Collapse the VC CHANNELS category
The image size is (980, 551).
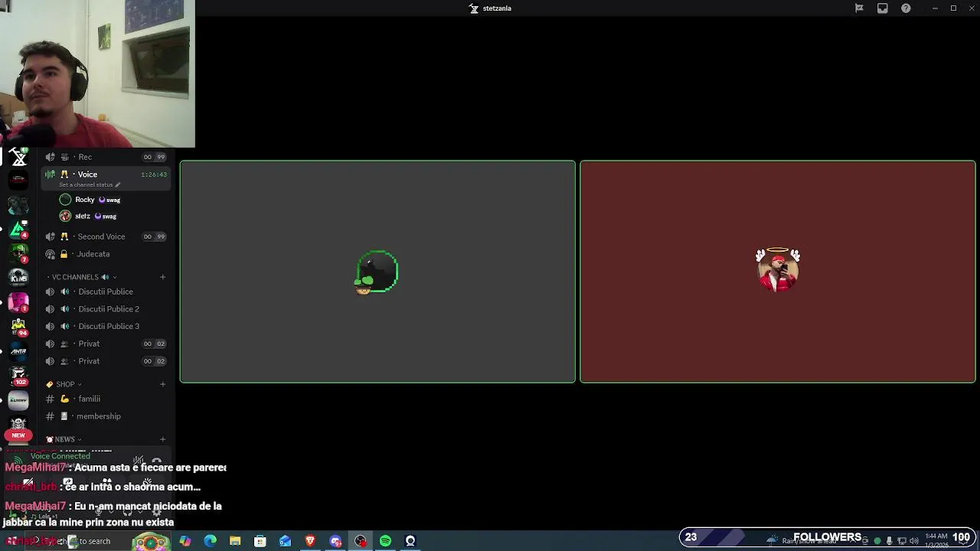coord(80,277)
